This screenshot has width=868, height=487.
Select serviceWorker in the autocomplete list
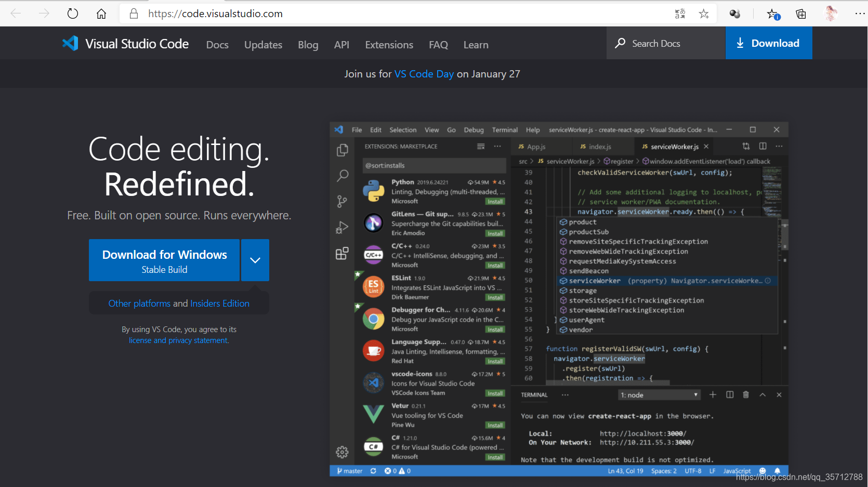[x=668, y=281]
